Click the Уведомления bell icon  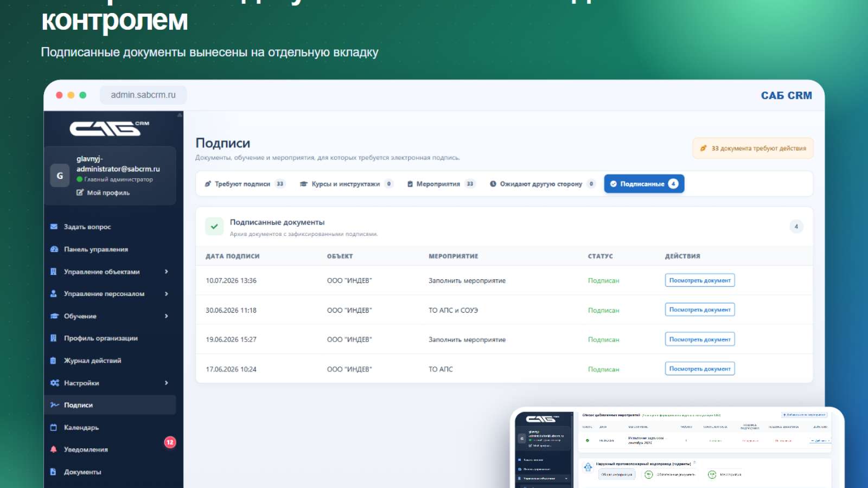pyautogui.click(x=53, y=450)
